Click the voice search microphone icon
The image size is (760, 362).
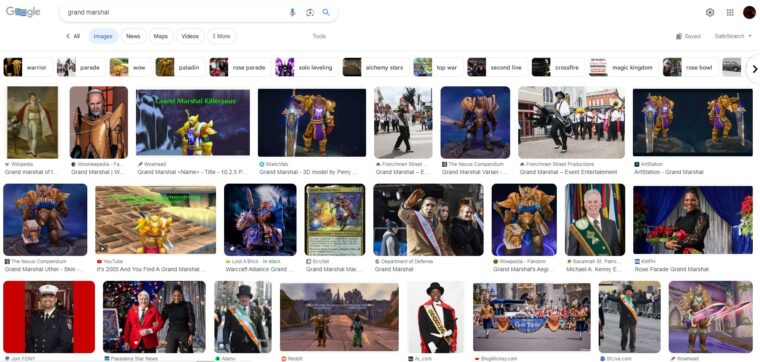coord(292,13)
